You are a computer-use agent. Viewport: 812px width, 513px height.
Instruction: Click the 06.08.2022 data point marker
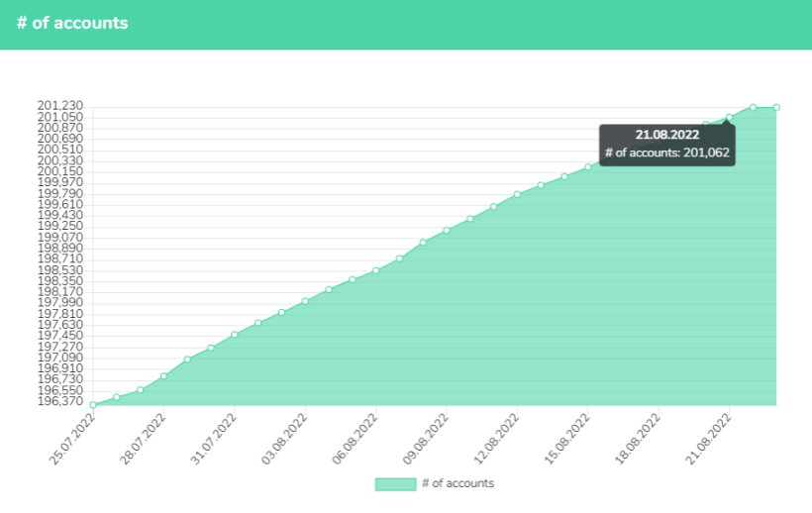coord(376,270)
